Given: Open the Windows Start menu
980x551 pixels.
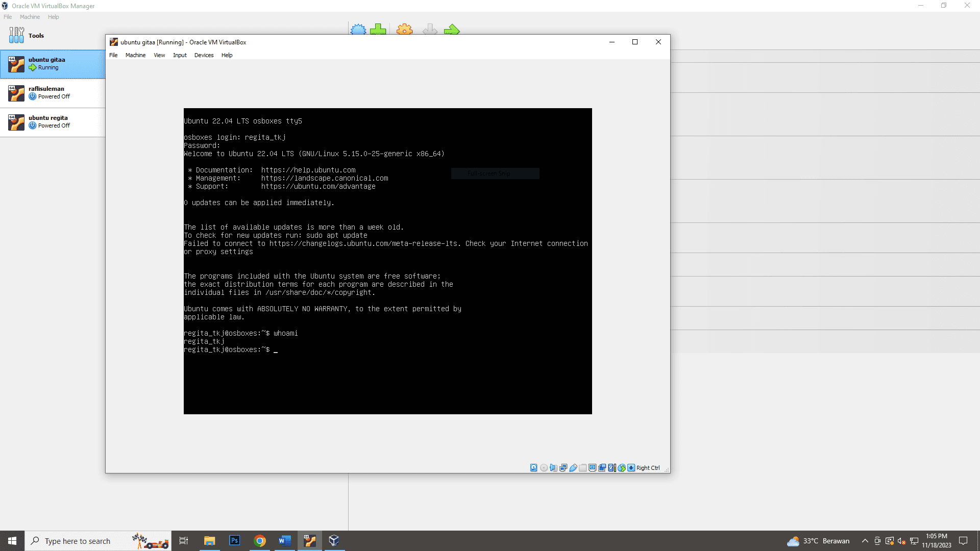Looking at the screenshot, I should point(12,541).
